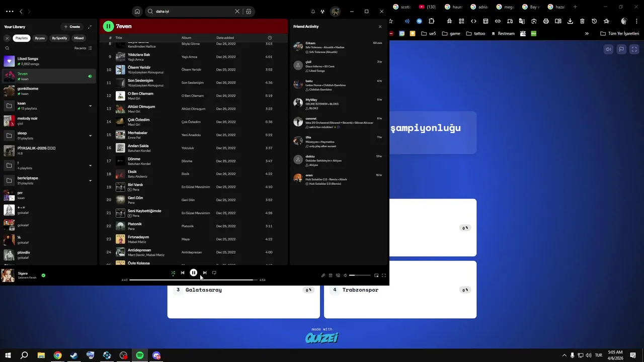Open friend Erkam's activity
644x362 pixels.
[338, 47]
